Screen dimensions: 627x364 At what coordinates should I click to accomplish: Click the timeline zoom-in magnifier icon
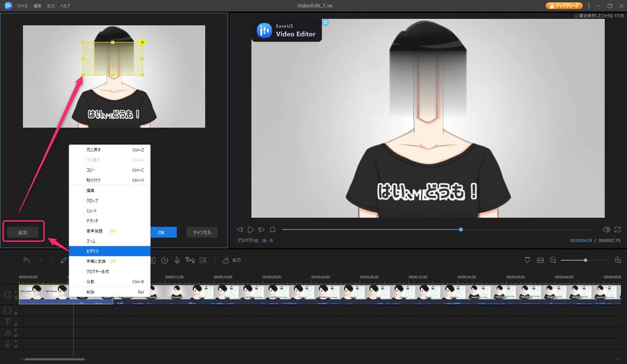tap(617, 260)
